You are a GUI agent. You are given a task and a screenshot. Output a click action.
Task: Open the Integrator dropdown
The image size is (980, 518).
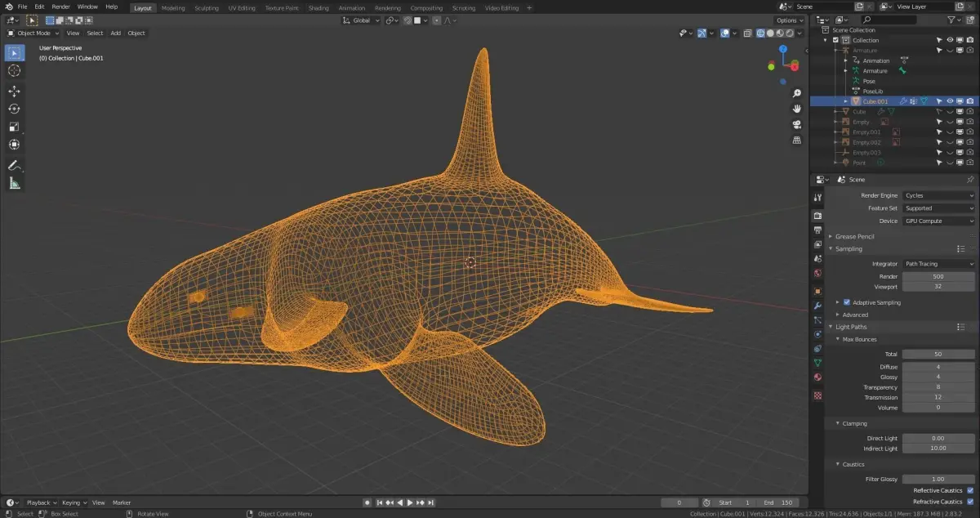pyautogui.click(x=938, y=264)
